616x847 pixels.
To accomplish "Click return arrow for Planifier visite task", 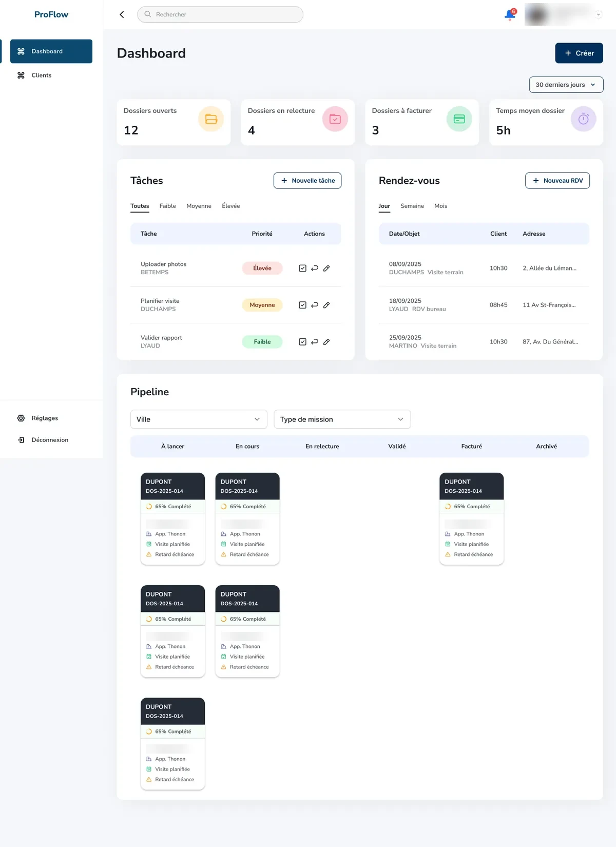I will (315, 305).
